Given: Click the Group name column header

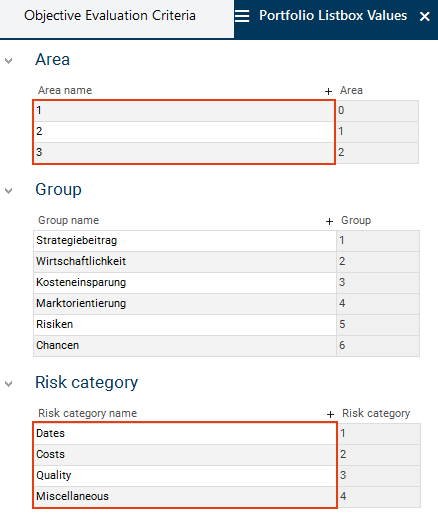Looking at the screenshot, I should coord(69,220).
